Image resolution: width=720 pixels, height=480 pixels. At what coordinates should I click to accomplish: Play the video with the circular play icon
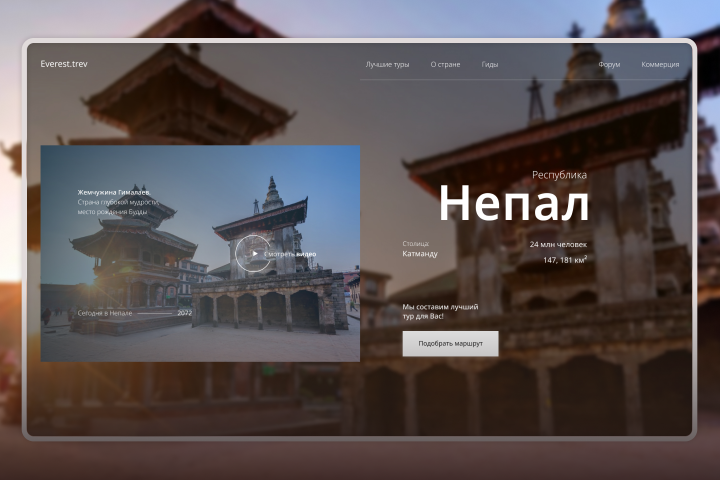pos(253,254)
